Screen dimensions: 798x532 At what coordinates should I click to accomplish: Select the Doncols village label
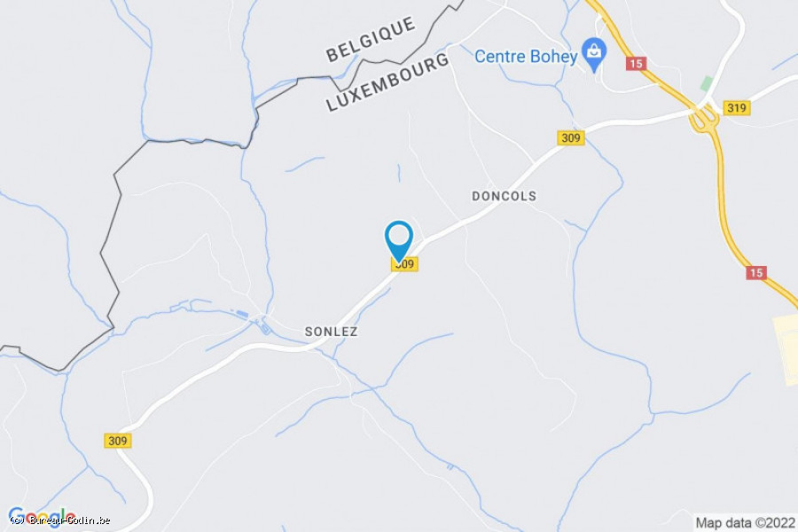coord(504,196)
